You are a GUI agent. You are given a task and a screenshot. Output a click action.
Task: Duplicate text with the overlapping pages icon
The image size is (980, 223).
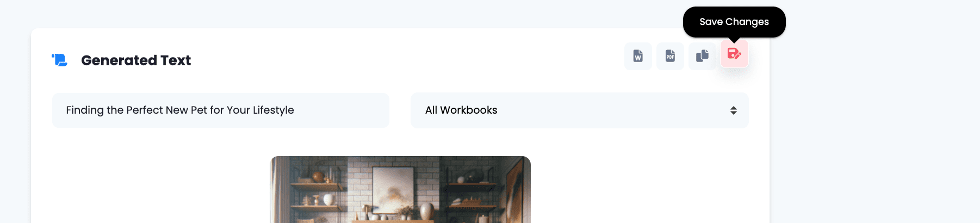point(702,56)
